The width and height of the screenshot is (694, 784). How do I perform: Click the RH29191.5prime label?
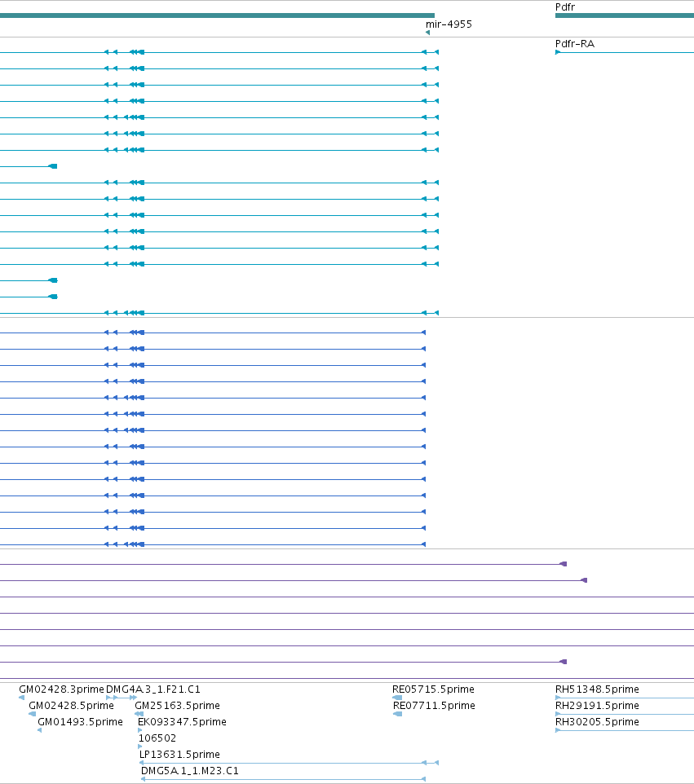tap(597, 706)
